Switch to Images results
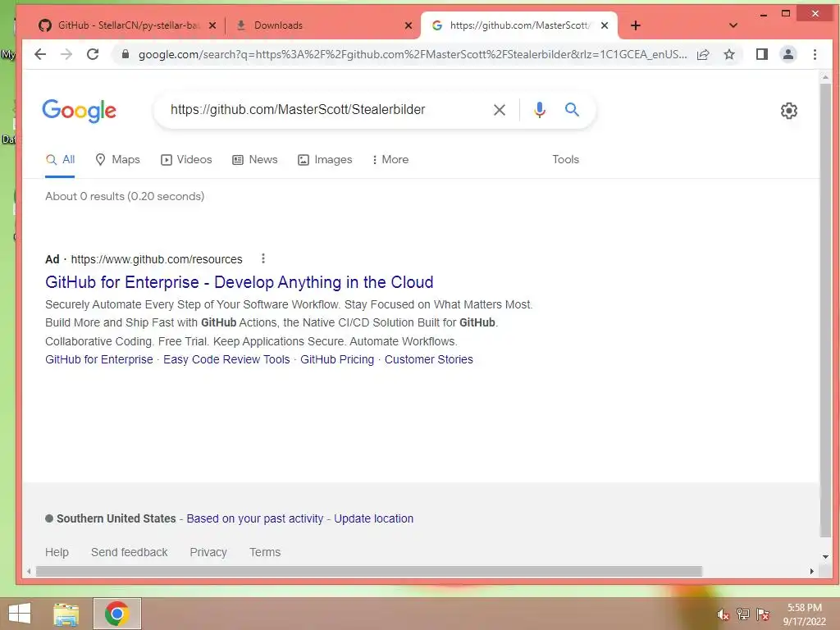Image resolution: width=840 pixels, height=630 pixels. 325,160
